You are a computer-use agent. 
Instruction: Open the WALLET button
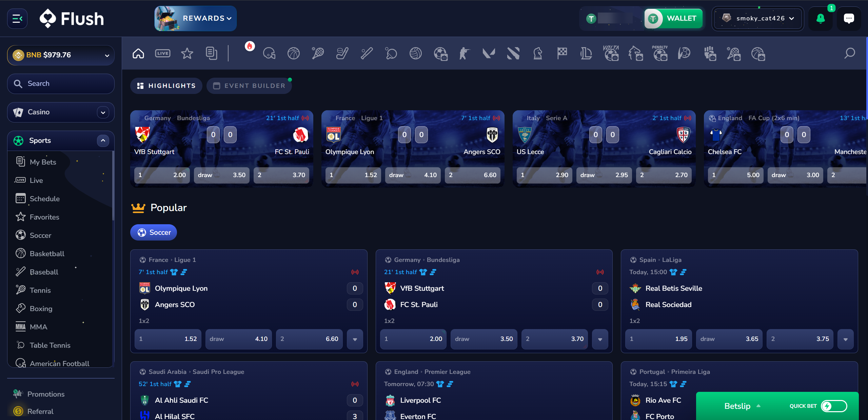673,18
